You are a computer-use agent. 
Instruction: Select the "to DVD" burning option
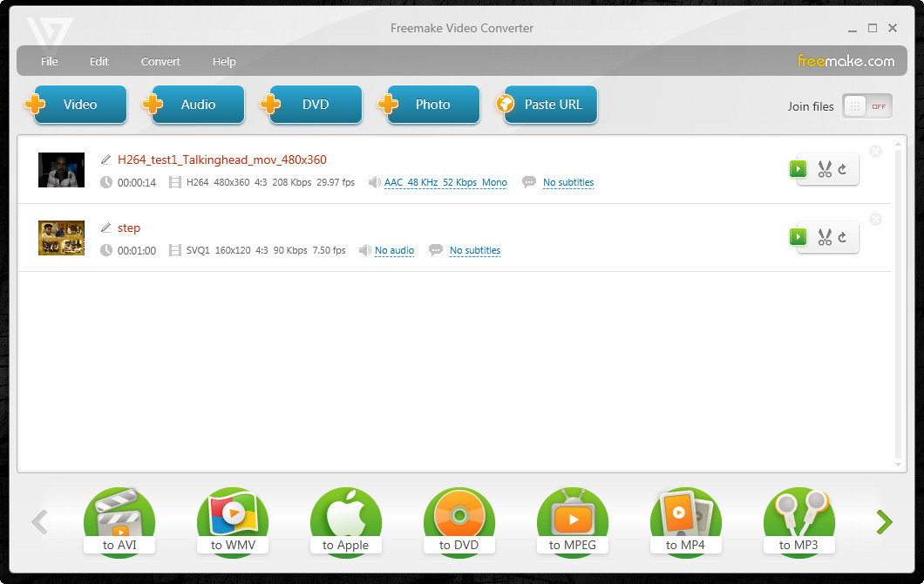[x=459, y=521]
